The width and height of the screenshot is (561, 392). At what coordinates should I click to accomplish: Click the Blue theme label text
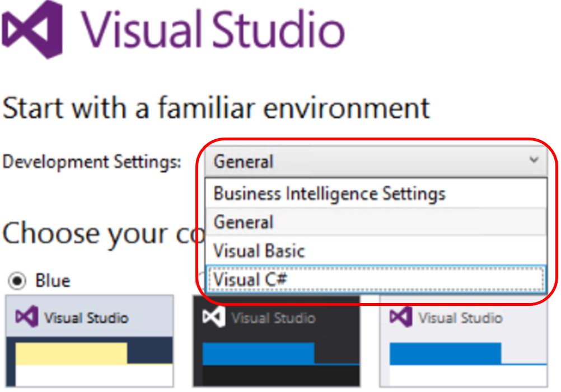[x=53, y=281]
